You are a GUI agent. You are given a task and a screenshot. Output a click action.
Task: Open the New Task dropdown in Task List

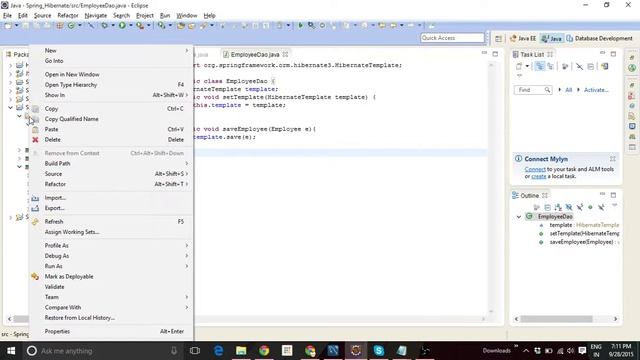coord(527,66)
